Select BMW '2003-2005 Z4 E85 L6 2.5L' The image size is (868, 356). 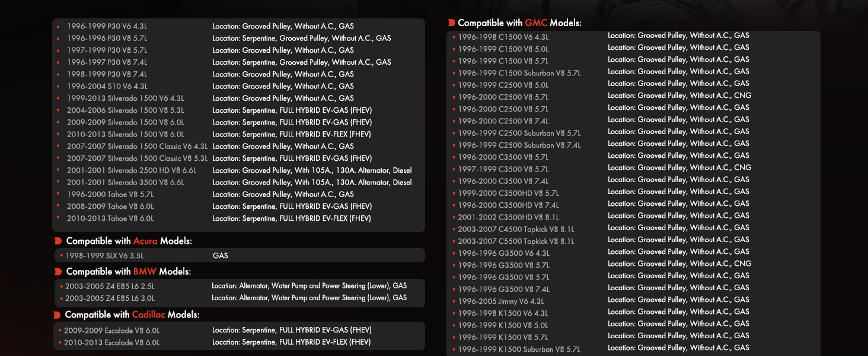[110, 287]
